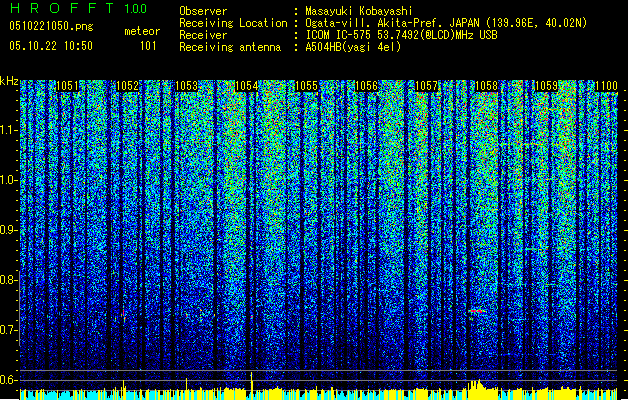Click the kHz axis unit label
Viewport: 629px width, 400px height.
tap(9, 81)
